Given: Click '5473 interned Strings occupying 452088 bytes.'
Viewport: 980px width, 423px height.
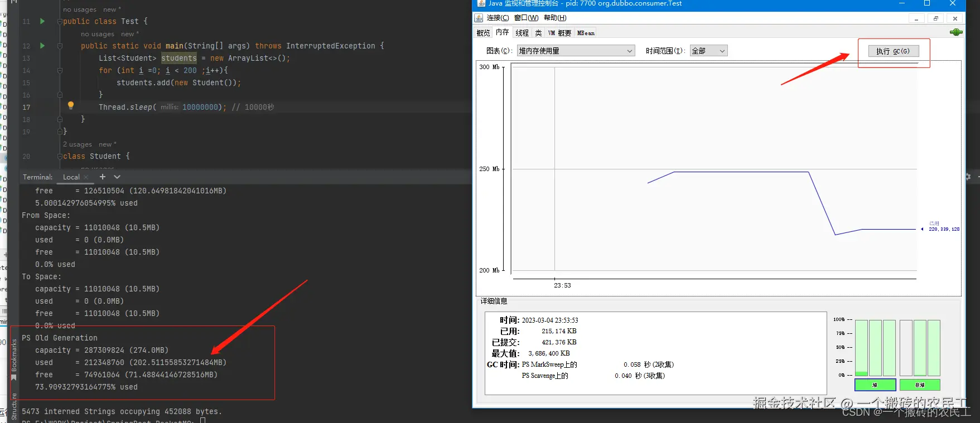Looking at the screenshot, I should pyautogui.click(x=122, y=411).
